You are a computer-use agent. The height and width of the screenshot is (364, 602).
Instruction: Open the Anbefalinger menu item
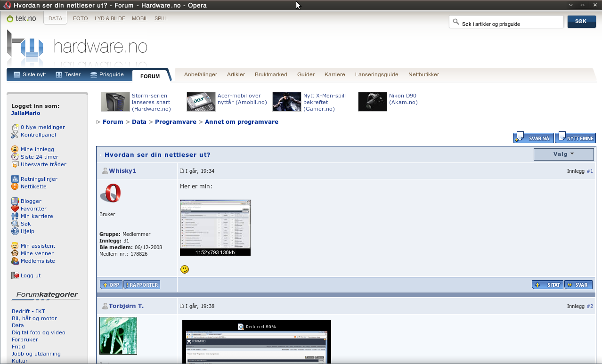(x=201, y=74)
